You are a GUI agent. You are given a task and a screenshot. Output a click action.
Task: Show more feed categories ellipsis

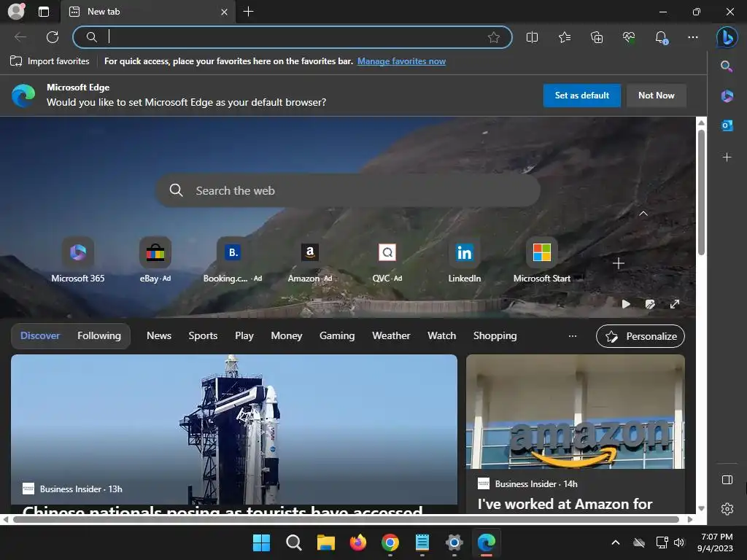(x=573, y=335)
